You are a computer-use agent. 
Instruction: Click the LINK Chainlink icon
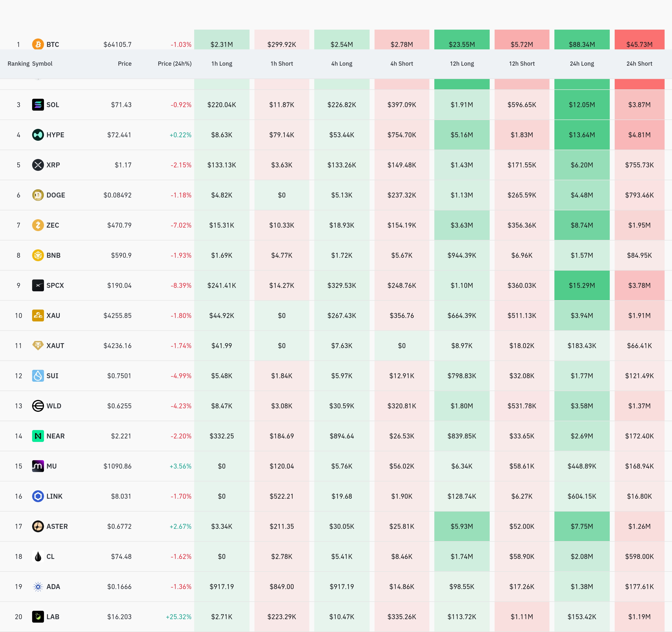(38, 496)
